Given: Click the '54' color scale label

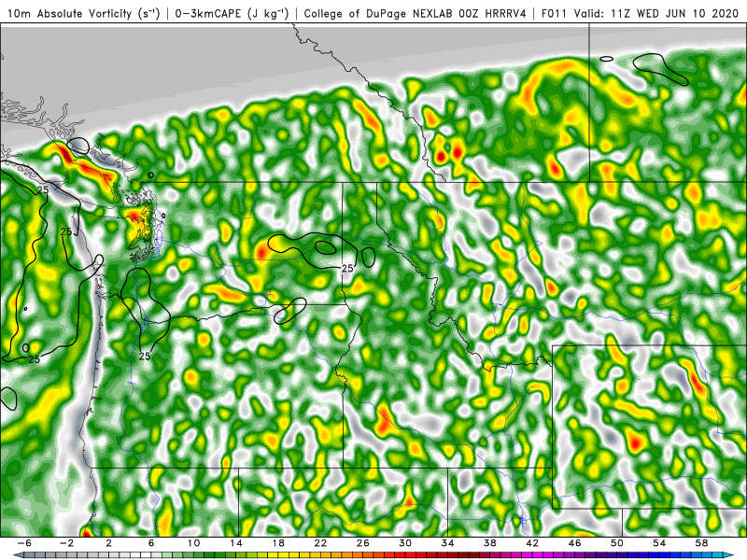Looking at the screenshot, I should point(659,543).
